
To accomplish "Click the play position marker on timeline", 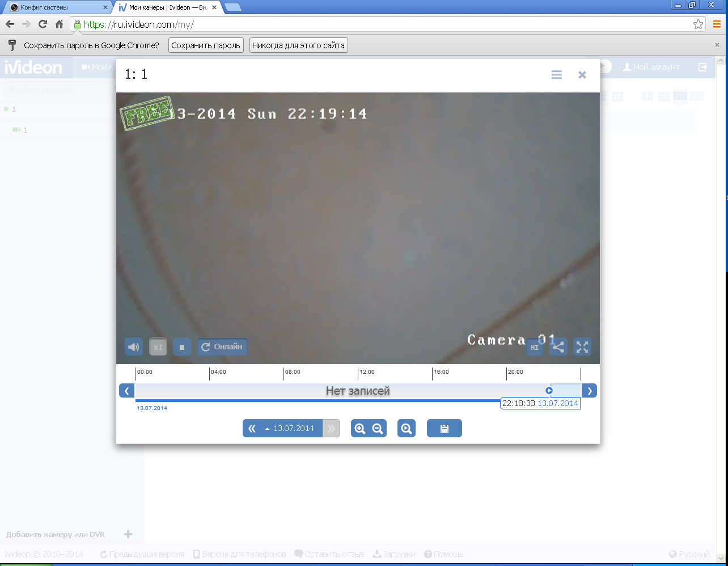I will pyautogui.click(x=549, y=390).
